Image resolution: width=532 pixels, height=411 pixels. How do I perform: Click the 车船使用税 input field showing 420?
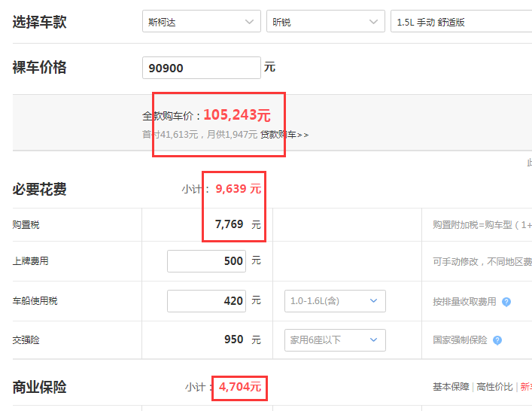pyautogui.click(x=206, y=300)
